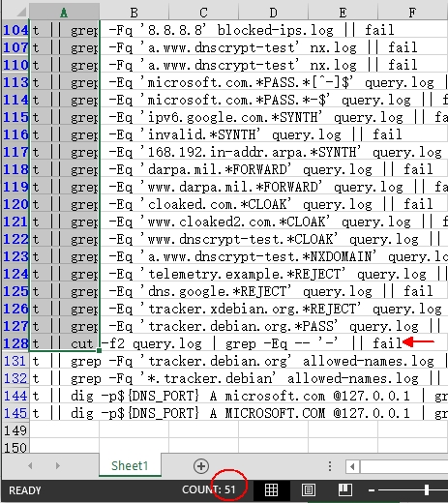Select row 132 header
This screenshot has width=448, height=503.
[x=15, y=378]
